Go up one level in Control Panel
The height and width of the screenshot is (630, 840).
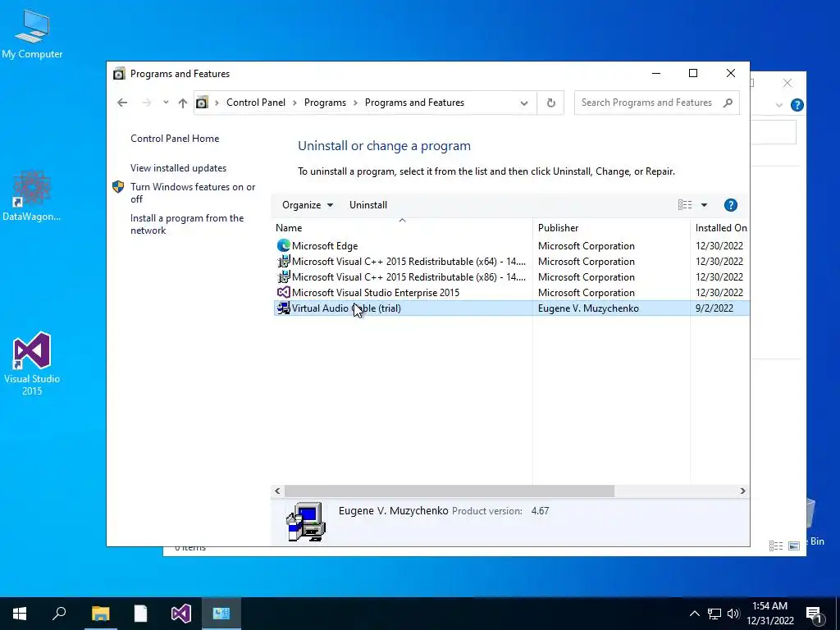pos(183,103)
